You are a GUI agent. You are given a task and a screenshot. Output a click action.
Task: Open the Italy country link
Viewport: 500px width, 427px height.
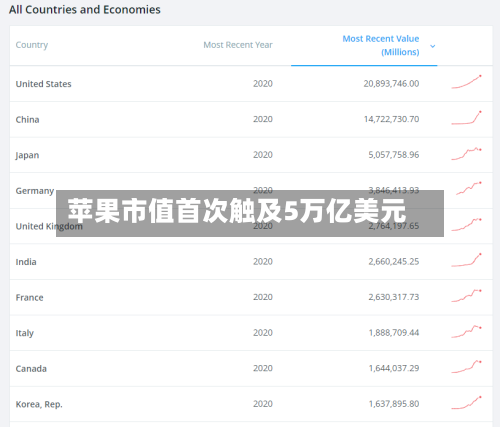click(25, 333)
